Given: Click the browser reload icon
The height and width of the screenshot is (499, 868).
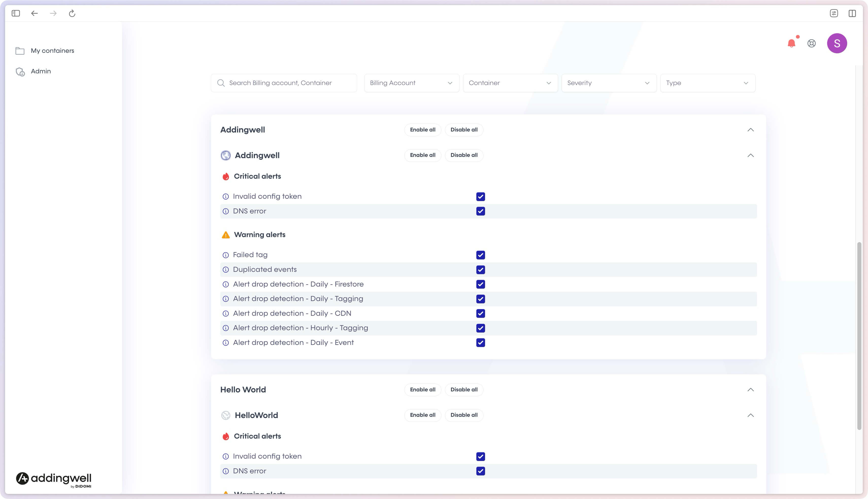Looking at the screenshot, I should coord(72,13).
